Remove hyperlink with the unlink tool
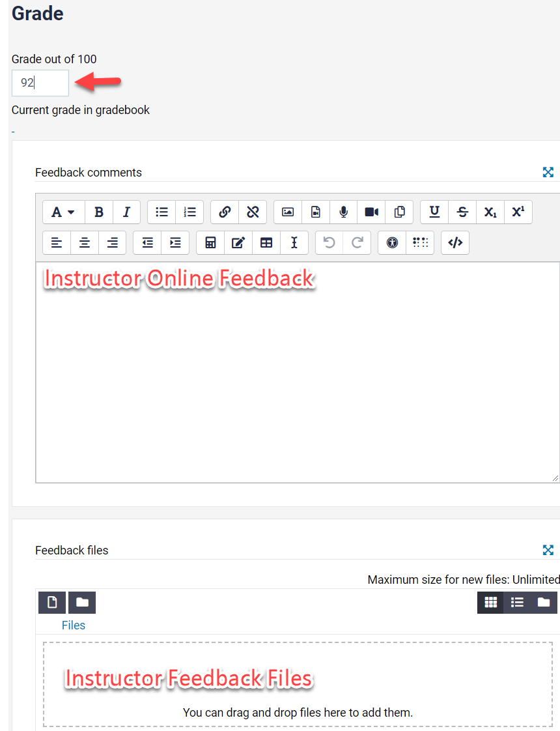560x731 pixels. [253, 212]
